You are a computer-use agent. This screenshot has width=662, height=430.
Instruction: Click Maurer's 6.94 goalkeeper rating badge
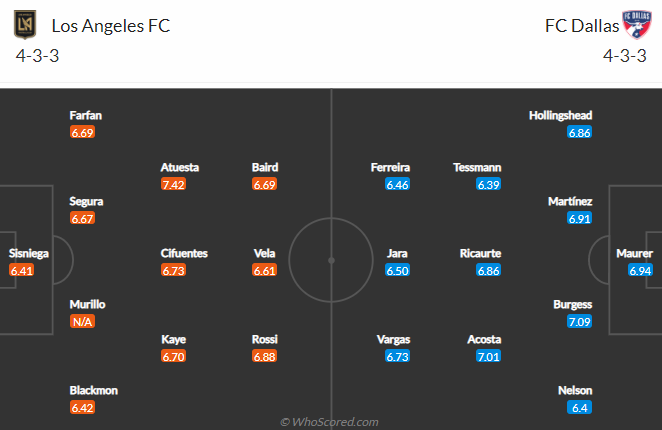tap(640, 270)
